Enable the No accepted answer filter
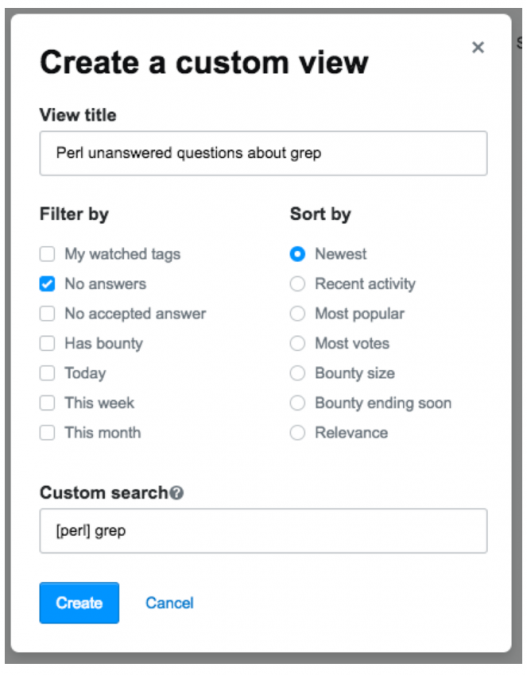This screenshot has width=527, height=675. 47,313
